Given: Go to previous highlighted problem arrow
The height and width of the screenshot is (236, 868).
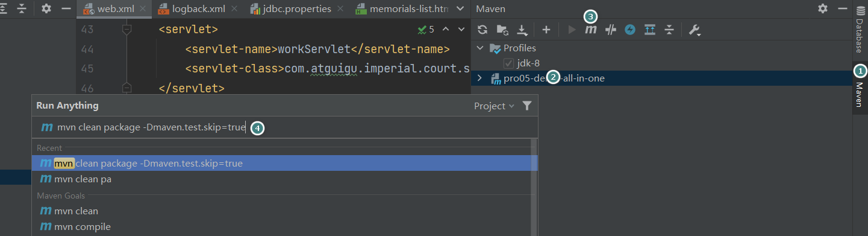Looking at the screenshot, I should point(446,29).
